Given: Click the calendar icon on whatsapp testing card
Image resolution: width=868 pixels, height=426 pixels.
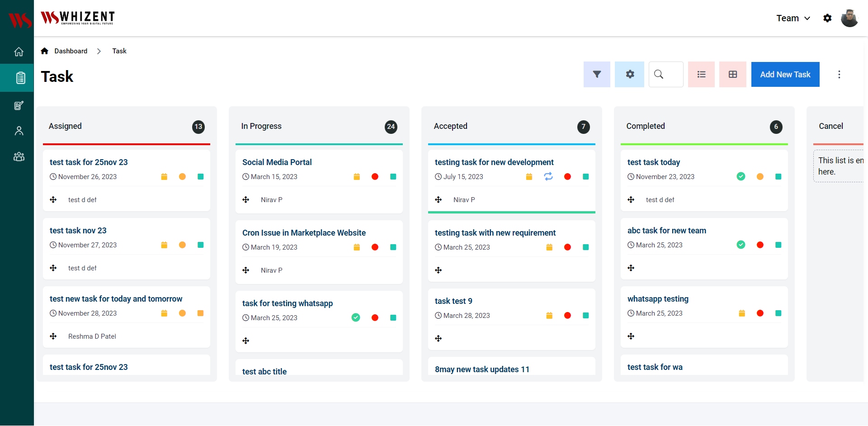Looking at the screenshot, I should 742,313.
